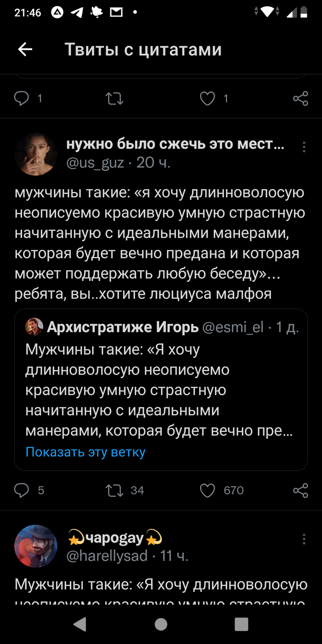Tap "Показать эту ветку" link
The image size is (322, 644).
coord(86,452)
